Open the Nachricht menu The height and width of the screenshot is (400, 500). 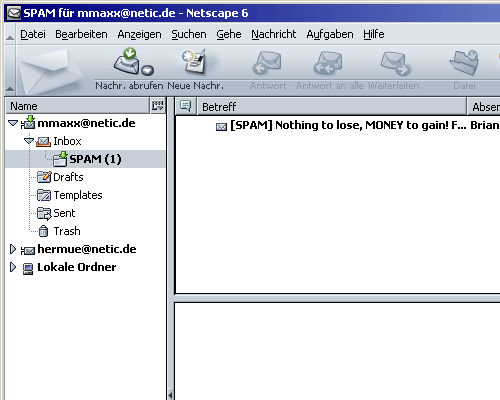coord(274,34)
